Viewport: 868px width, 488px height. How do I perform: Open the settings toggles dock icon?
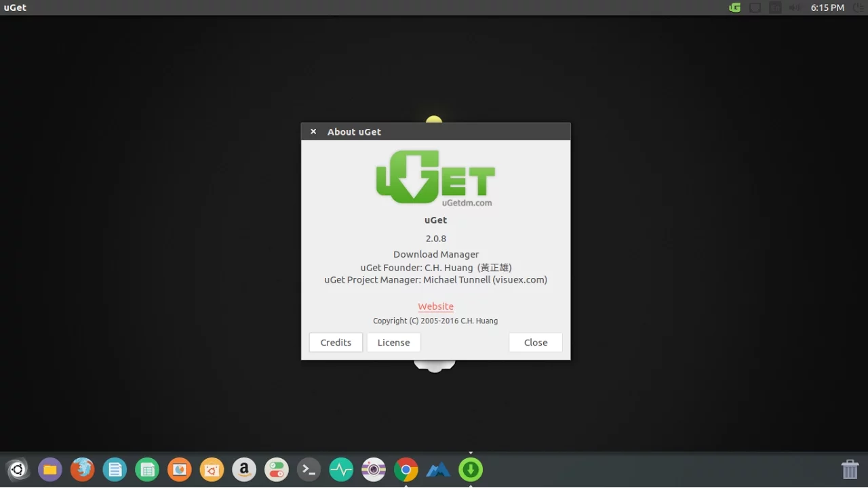pos(277,470)
